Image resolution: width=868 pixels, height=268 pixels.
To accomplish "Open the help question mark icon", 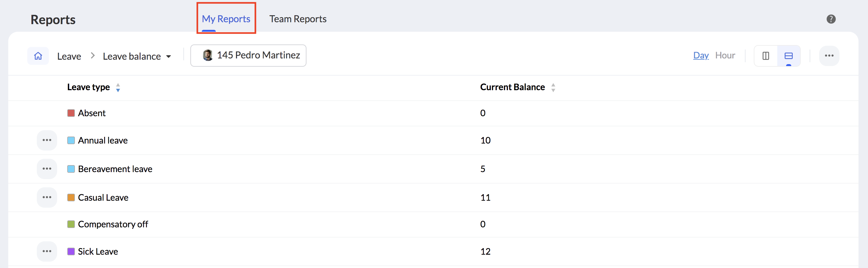I will [x=831, y=19].
